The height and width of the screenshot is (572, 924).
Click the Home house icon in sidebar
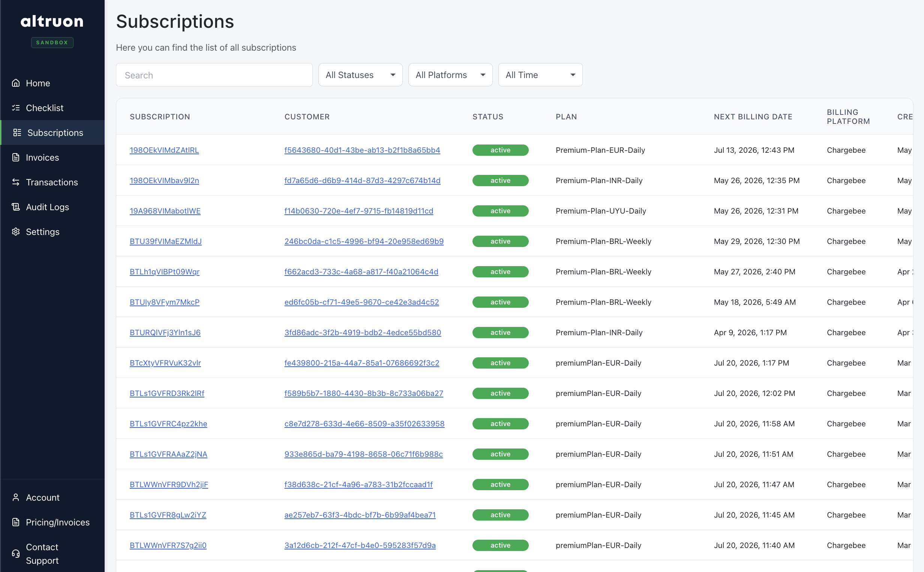pyautogui.click(x=16, y=83)
